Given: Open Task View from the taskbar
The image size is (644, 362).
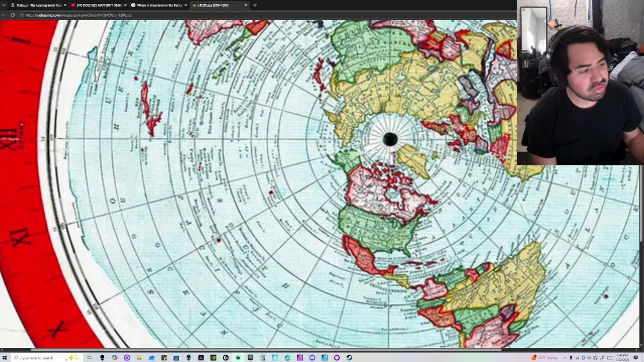Looking at the screenshot, I should click(x=89, y=357).
